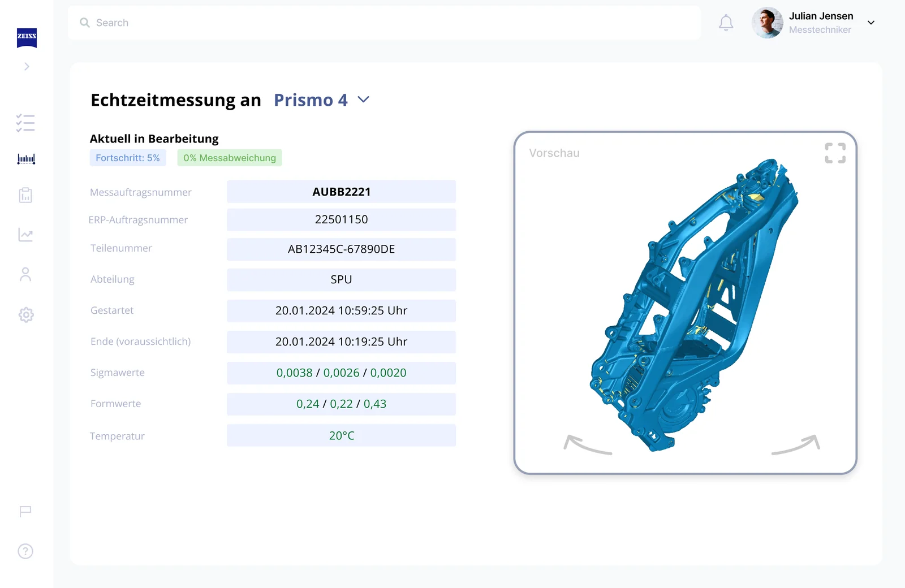Screen dimensions: 905x588
Task: Open the user menu dropdown arrow
Action: 871,23
